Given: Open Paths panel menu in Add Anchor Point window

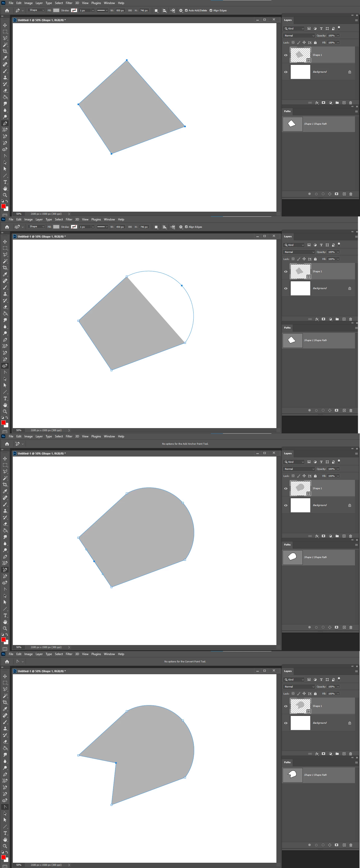Looking at the screenshot, I should [x=356, y=544].
